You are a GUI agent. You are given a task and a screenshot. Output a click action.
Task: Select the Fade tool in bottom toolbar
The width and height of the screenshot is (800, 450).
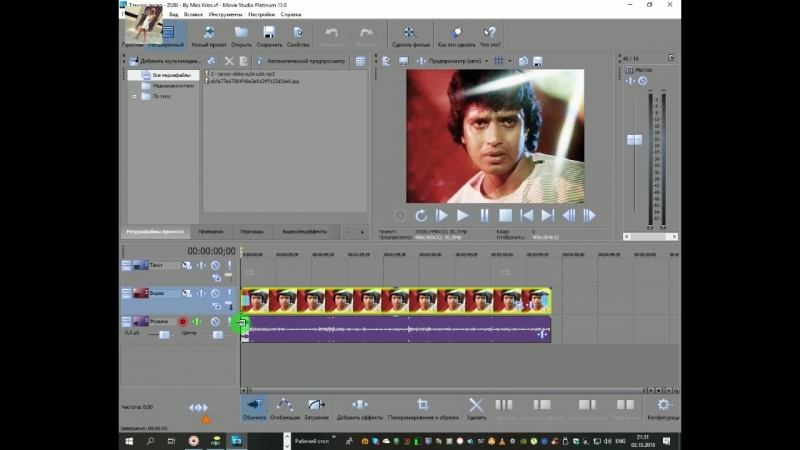click(317, 407)
